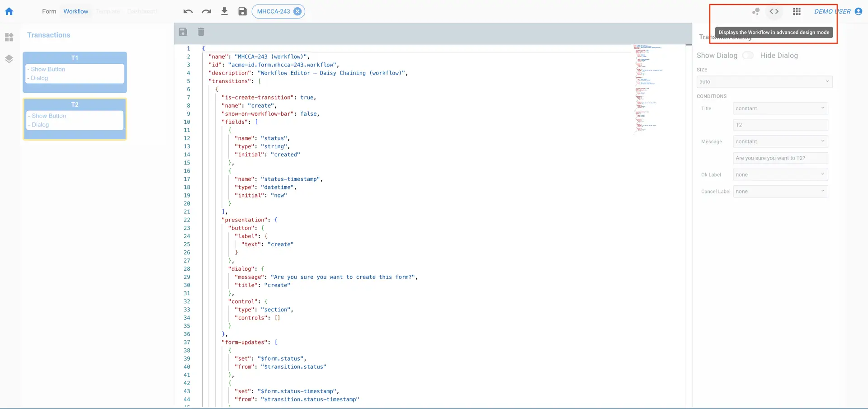Open the dashboard widgets sidebar icon

pyautogui.click(x=9, y=37)
